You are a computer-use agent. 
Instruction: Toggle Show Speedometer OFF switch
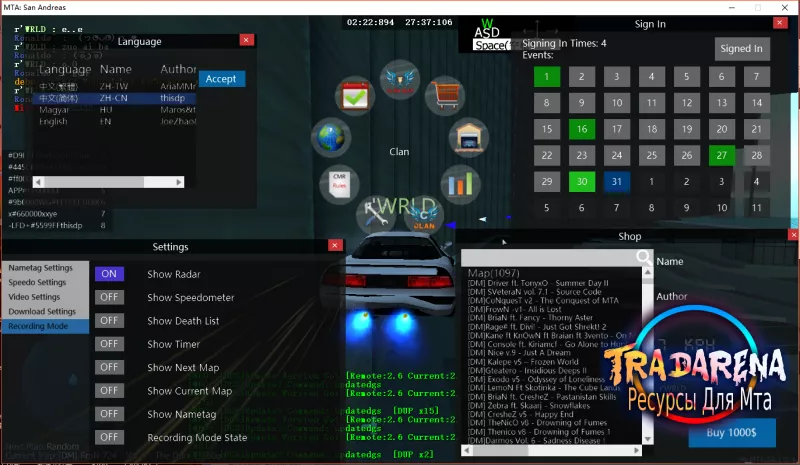coord(109,297)
